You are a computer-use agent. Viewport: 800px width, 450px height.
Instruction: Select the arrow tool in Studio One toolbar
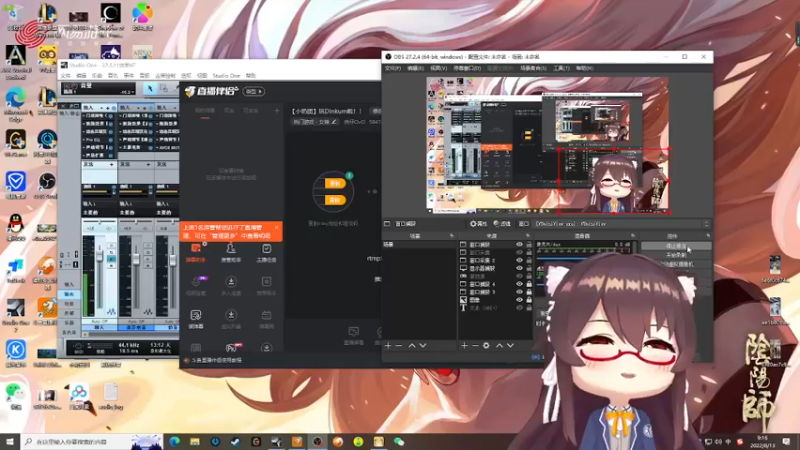tap(150, 89)
